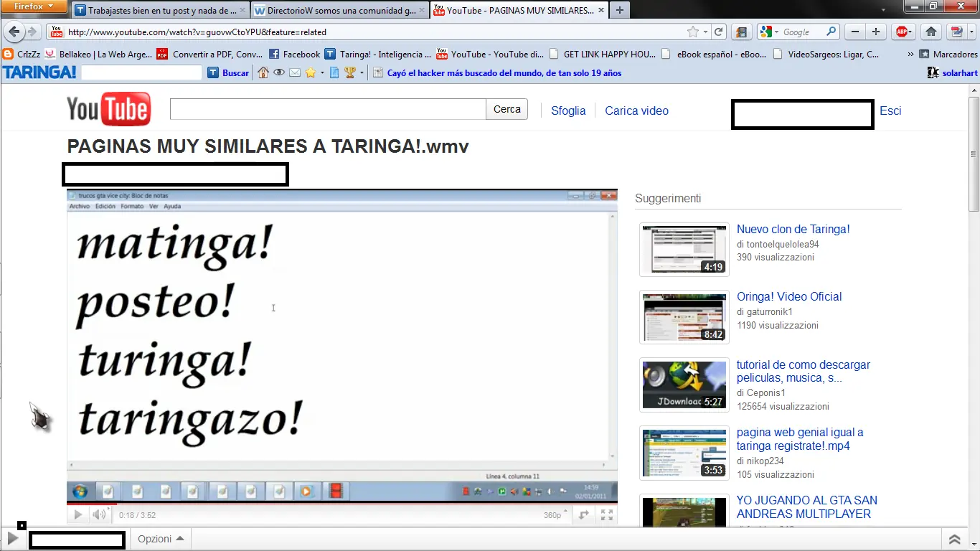
Task: Toggle expanded video player size
Action: point(584,514)
